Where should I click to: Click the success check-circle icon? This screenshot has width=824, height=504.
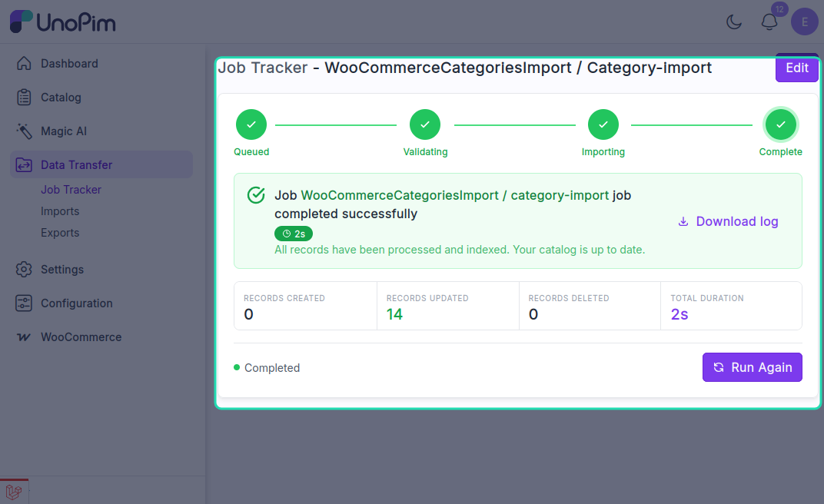[256, 195]
